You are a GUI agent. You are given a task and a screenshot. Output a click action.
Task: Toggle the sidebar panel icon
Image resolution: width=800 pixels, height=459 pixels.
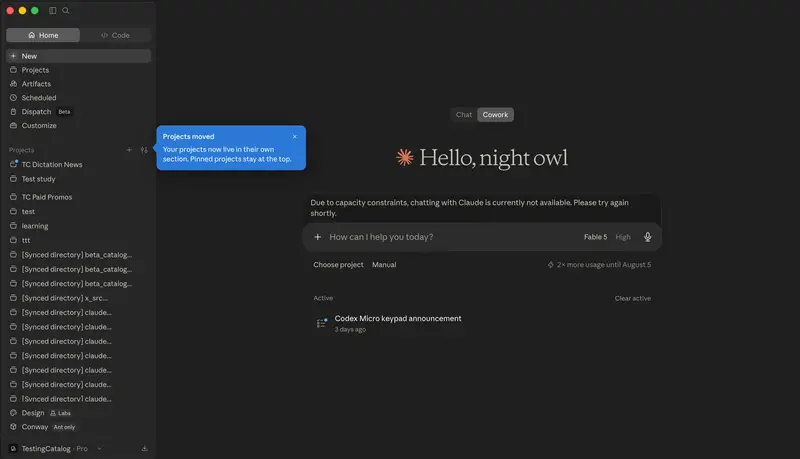(53, 10)
